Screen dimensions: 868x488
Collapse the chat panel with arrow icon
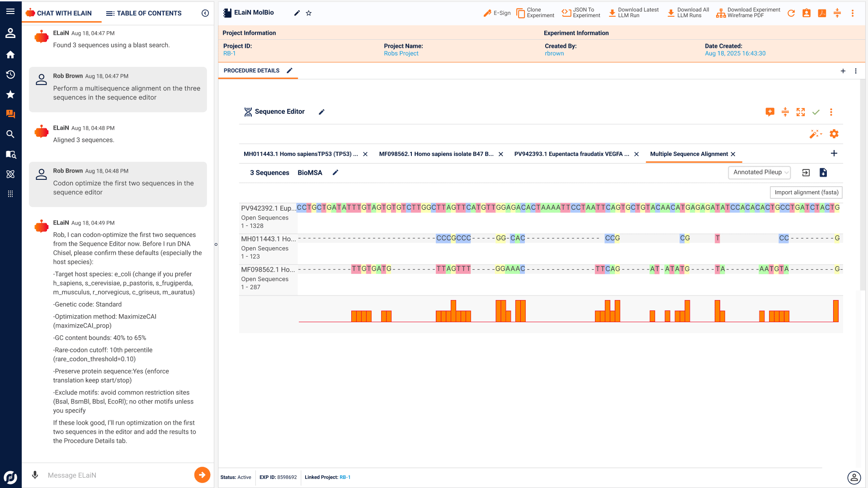pyautogui.click(x=205, y=13)
